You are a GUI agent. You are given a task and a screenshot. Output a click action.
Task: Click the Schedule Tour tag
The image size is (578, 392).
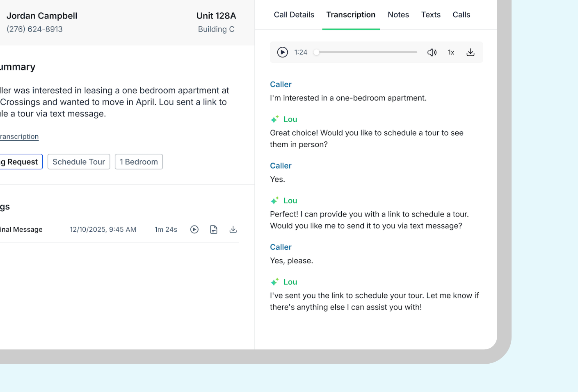(79, 162)
